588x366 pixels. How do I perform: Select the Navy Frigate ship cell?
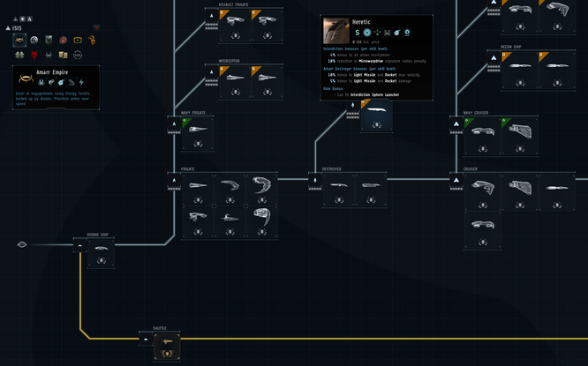pos(198,134)
